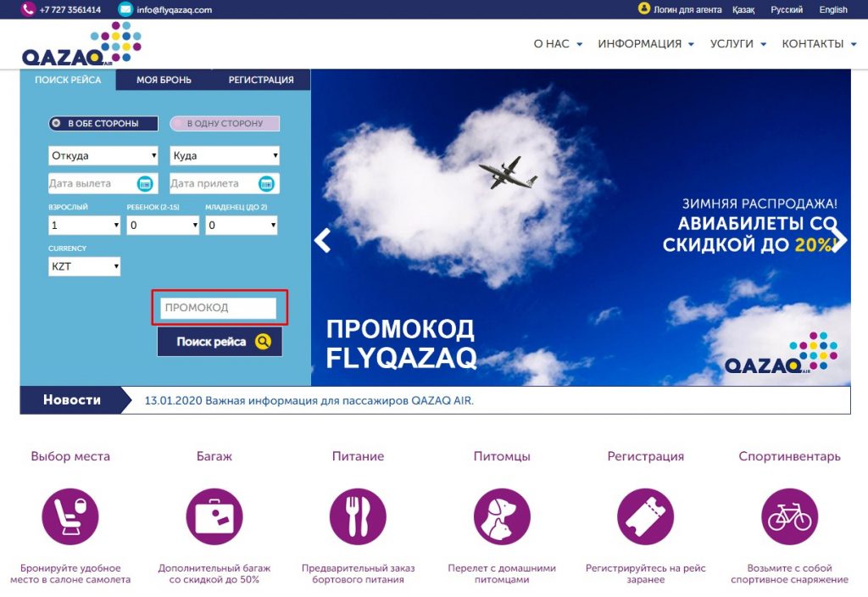Screen dimensions: 868x597
Task: Click the Поиск рейса search button
Action: click(x=219, y=341)
